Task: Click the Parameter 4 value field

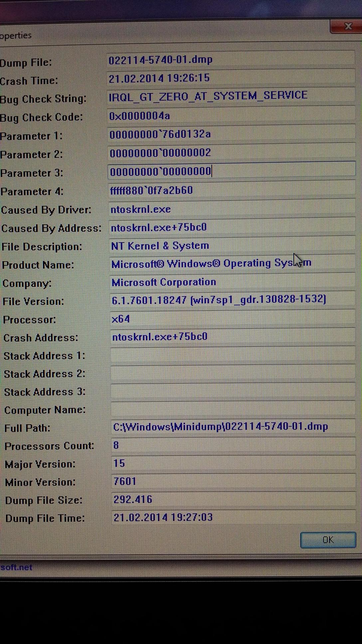Action: [x=232, y=190]
